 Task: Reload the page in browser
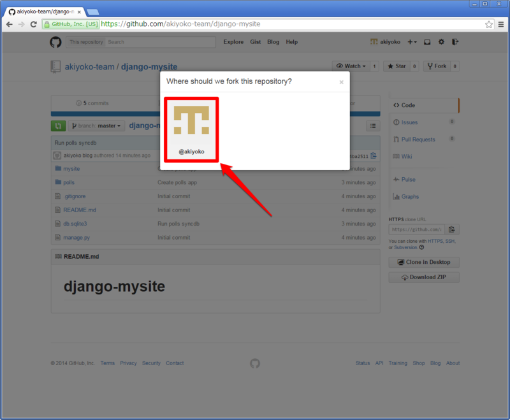[34, 24]
